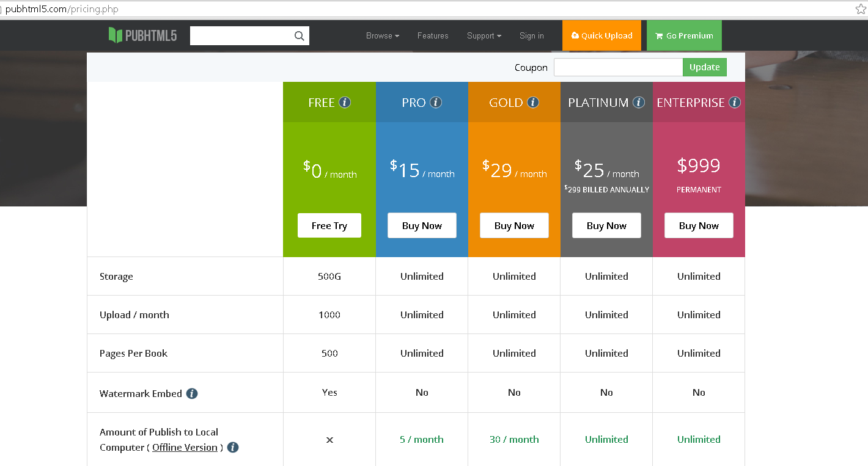This screenshot has width=868, height=466.
Task: Click the GOLD Watermark No cell
Action: 514,393
